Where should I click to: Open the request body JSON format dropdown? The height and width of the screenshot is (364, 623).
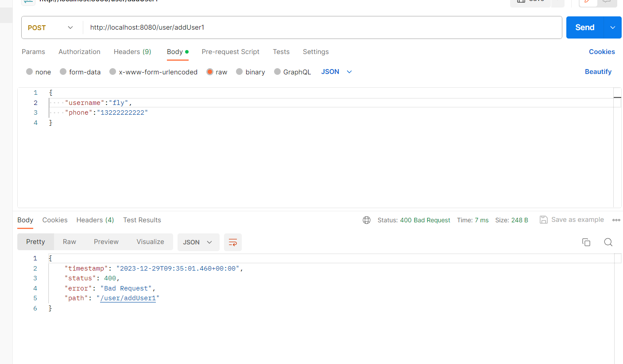[x=337, y=72]
